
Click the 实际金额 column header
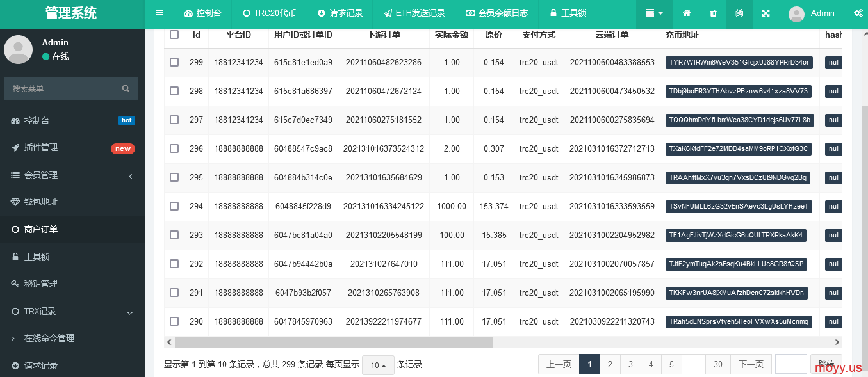(x=452, y=35)
